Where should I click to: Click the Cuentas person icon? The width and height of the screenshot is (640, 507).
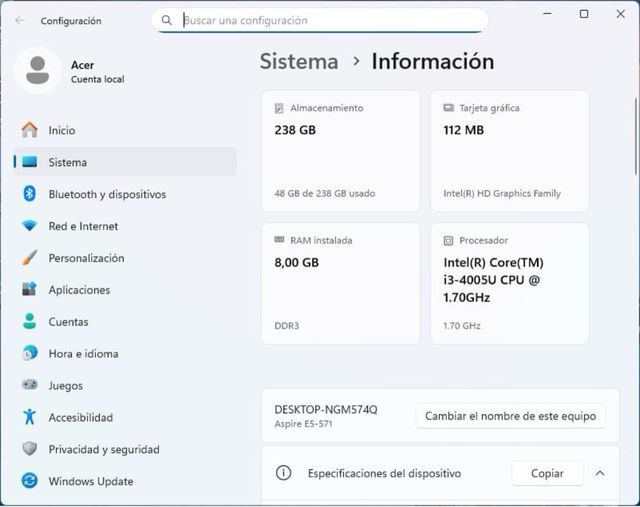29,321
